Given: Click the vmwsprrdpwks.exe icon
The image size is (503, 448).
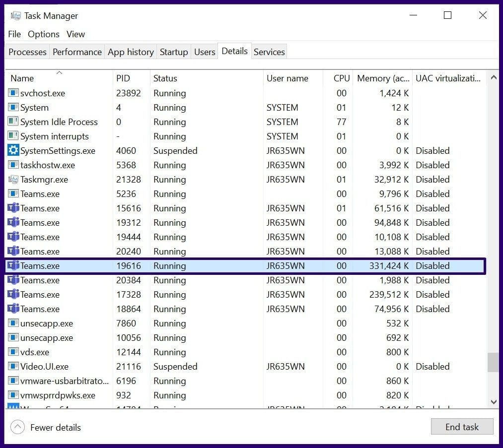Looking at the screenshot, I should click(13, 395).
